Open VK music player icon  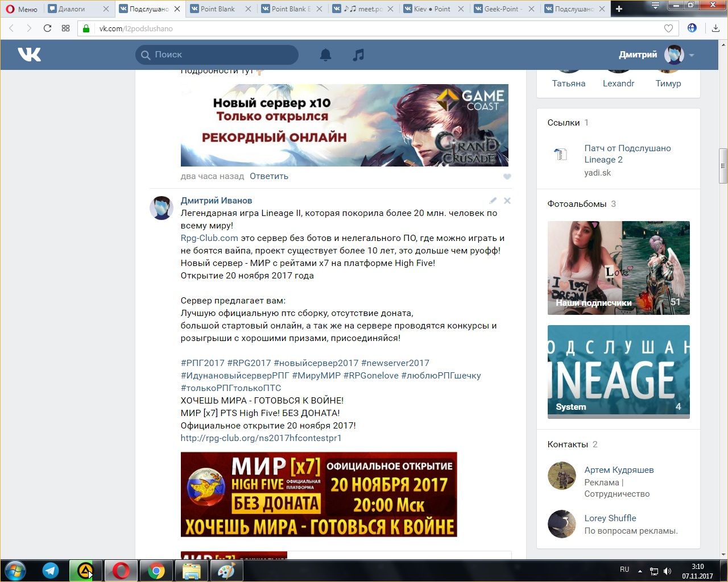[x=358, y=55]
